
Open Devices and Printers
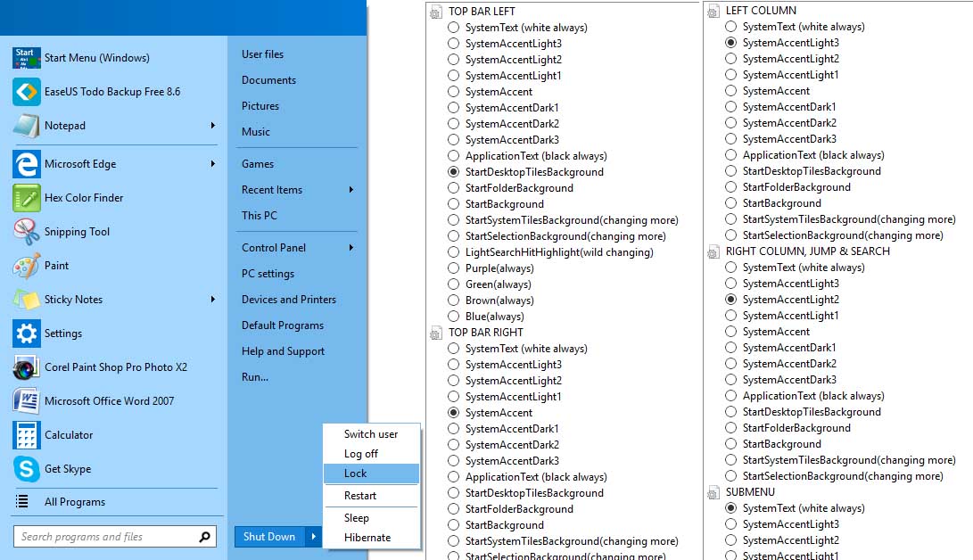click(289, 300)
